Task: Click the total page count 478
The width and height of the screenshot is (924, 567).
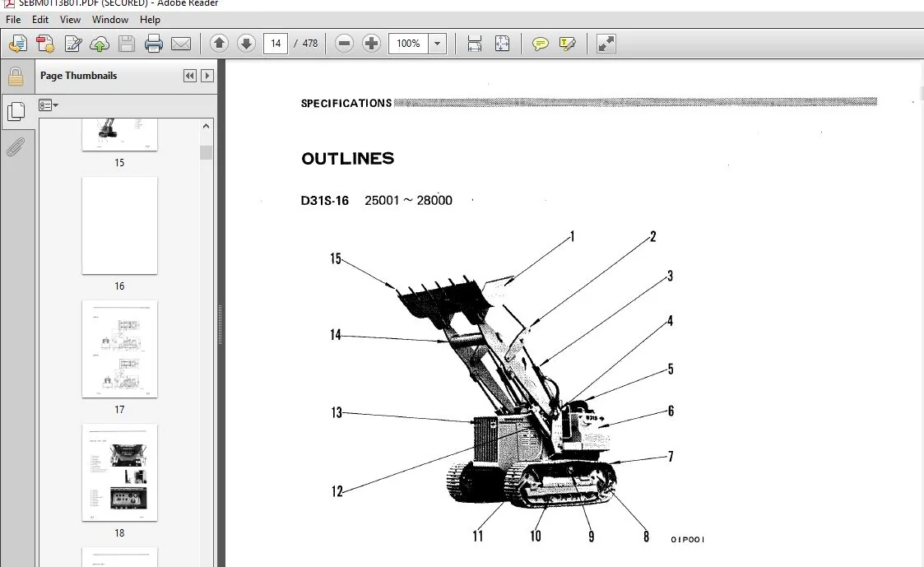Action: pos(310,44)
